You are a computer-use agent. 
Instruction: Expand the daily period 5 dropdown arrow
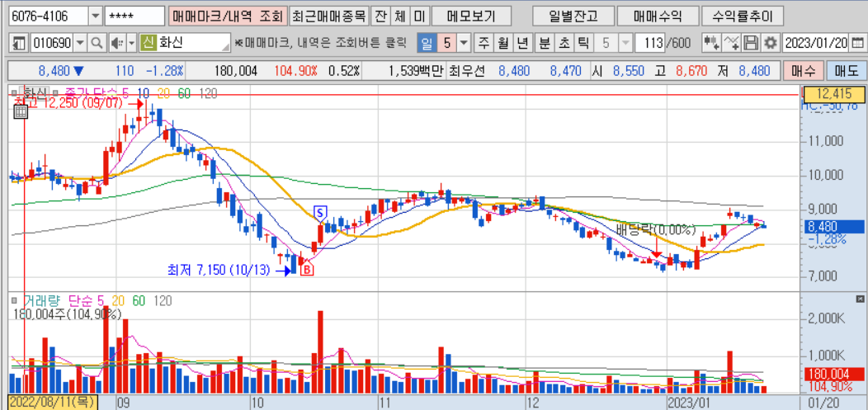(x=464, y=43)
